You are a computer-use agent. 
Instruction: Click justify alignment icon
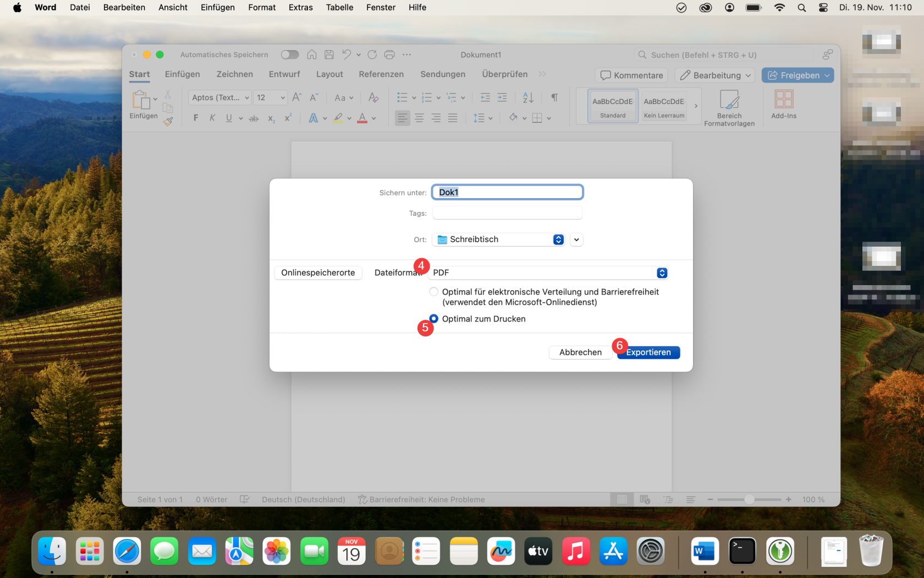coord(453,118)
